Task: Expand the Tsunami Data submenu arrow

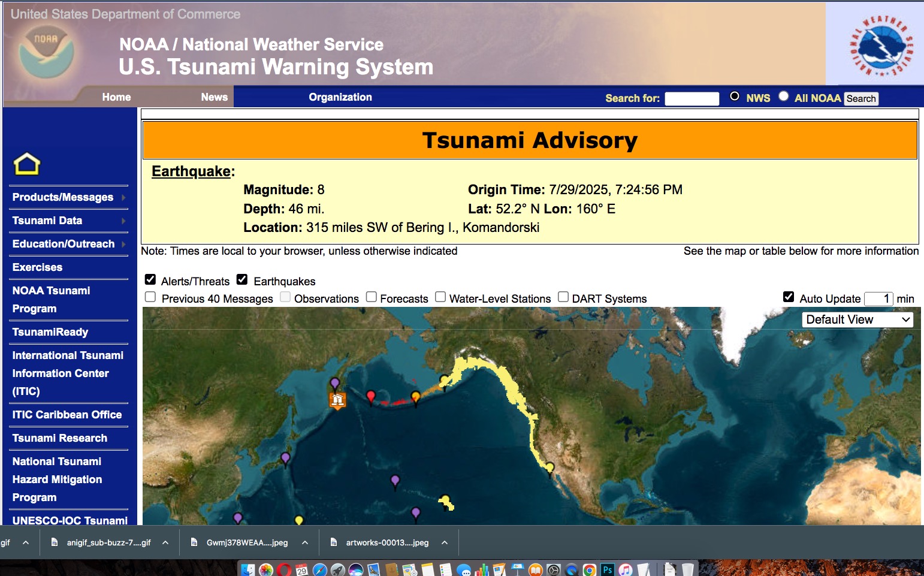Action: click(x=123, y=221)
